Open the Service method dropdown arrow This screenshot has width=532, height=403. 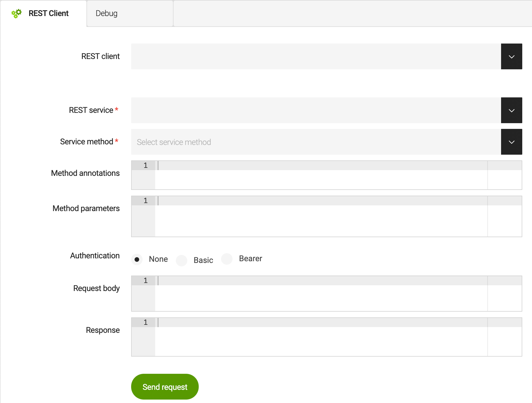click(511, 142)
